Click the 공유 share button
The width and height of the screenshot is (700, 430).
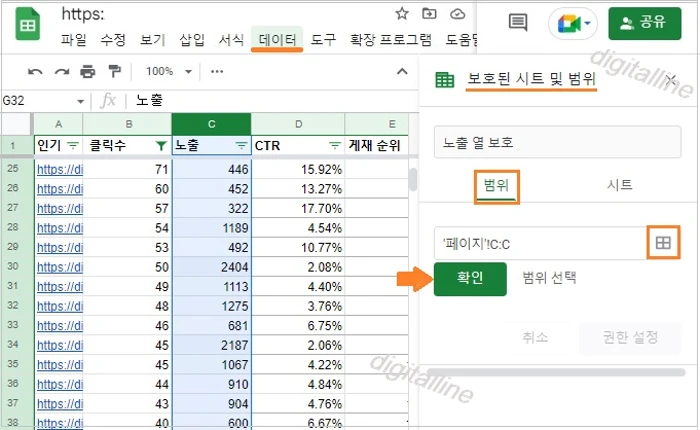tap(645, 23)
